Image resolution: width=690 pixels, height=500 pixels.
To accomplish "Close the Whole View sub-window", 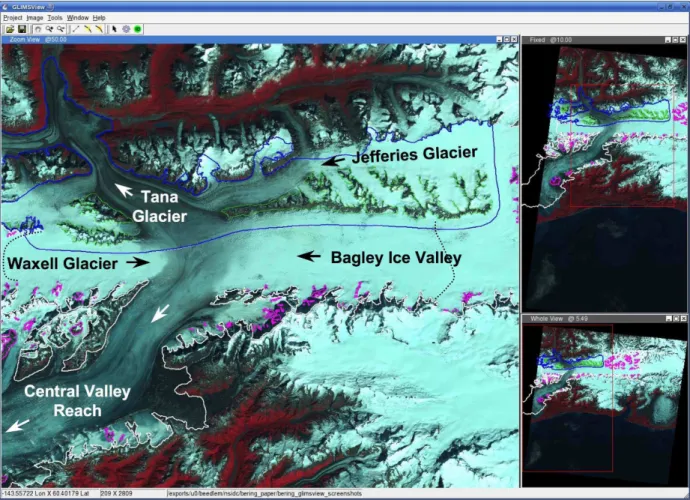I will 683,319.
